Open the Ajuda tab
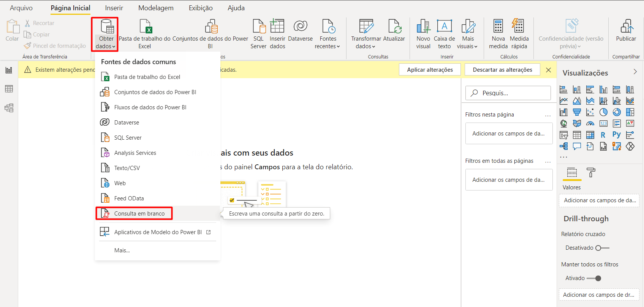Screen dimensions: 644x307 pos(236,8)
